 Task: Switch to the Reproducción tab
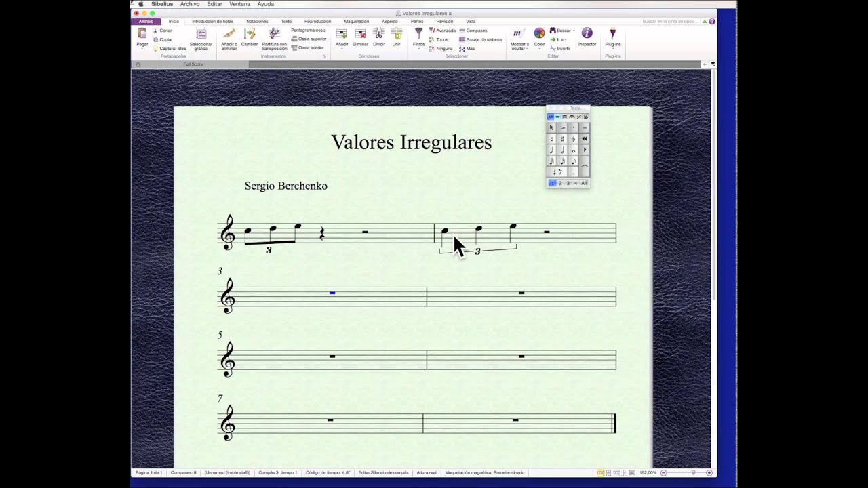pos(318,22)
